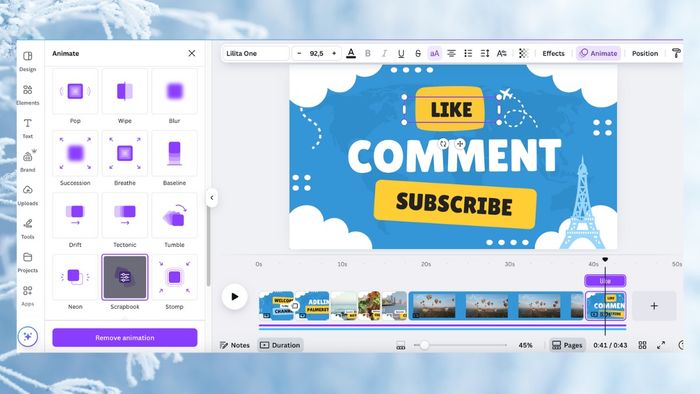This screenshot has height=394, width=700.
Task: Apply the Tumble animation
Action: [x=175, y=216]
